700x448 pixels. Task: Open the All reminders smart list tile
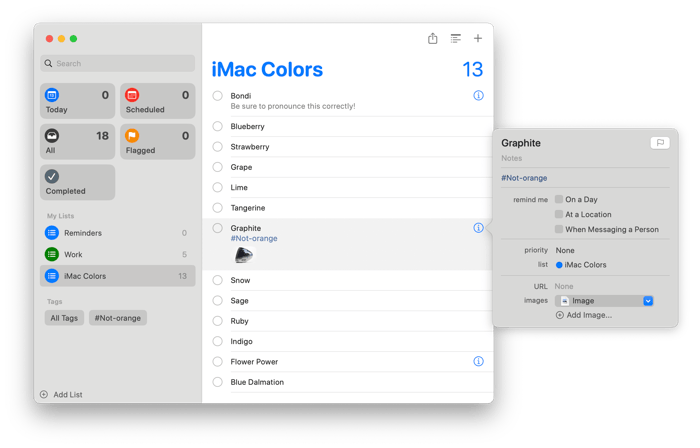[77, 141]
